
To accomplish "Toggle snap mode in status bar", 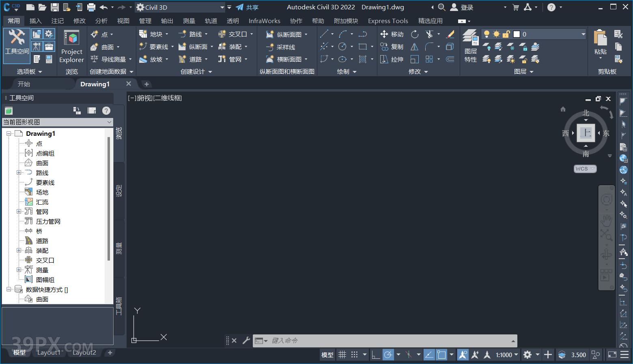I will (355, 355).
